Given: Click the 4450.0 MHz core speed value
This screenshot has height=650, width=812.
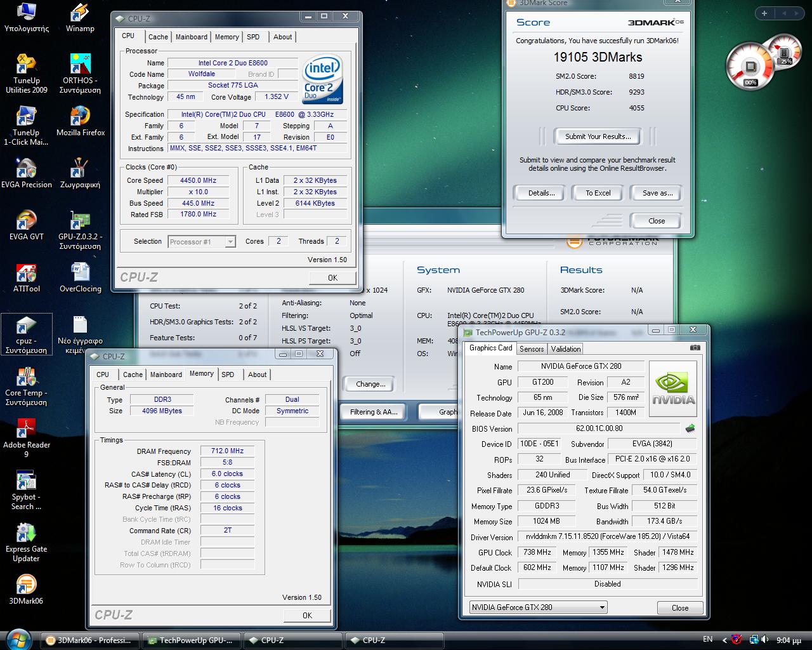Looking at the screenshot, I should click(x=198, y=180).
